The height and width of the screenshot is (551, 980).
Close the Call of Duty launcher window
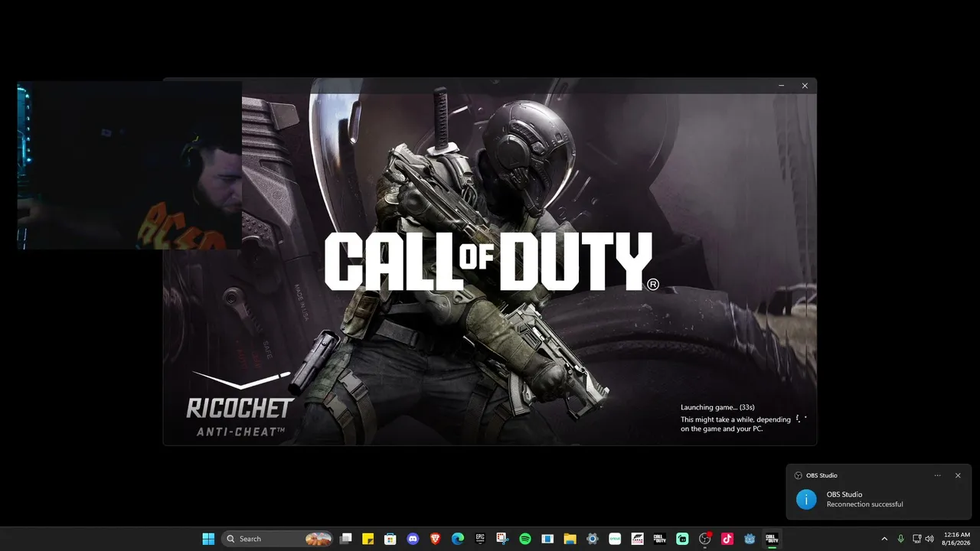click(805, 86)
